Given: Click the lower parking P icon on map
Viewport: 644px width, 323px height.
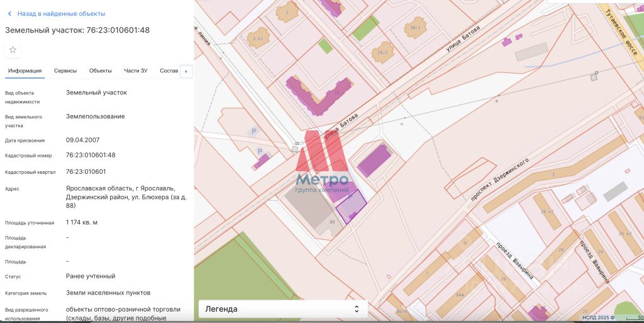Looking at the screenshot, I should pos(260,152).
